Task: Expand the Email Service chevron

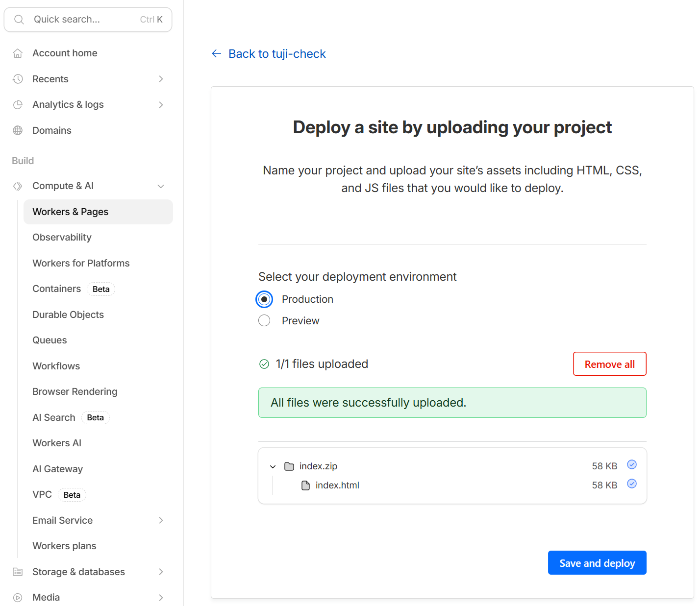Action: tap(161, 520)
